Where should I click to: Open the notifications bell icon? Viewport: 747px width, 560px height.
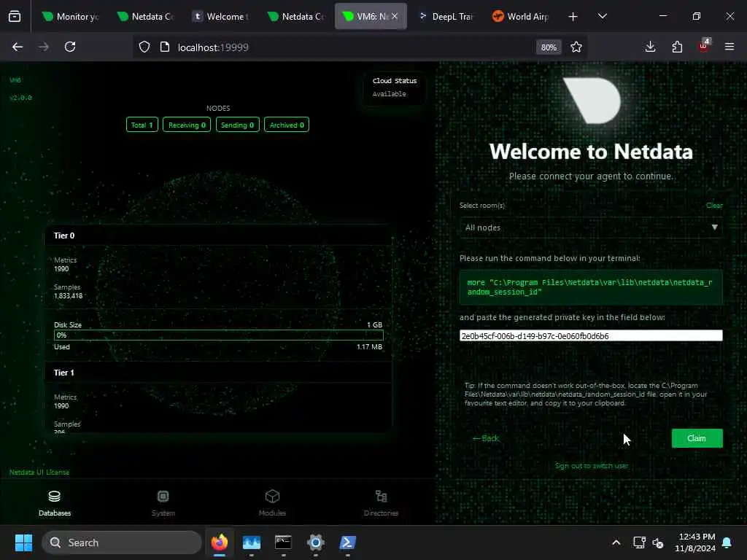[727, 542]
